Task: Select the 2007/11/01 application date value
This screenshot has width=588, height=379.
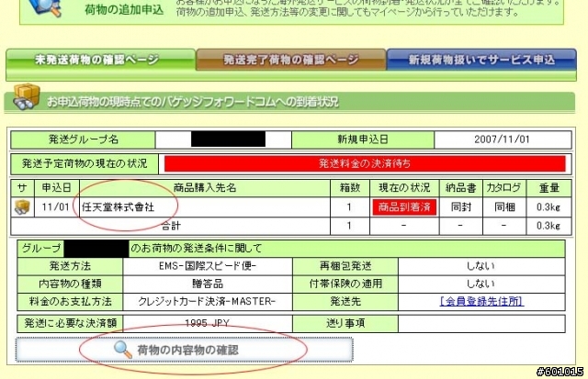Action: [503, 139]
